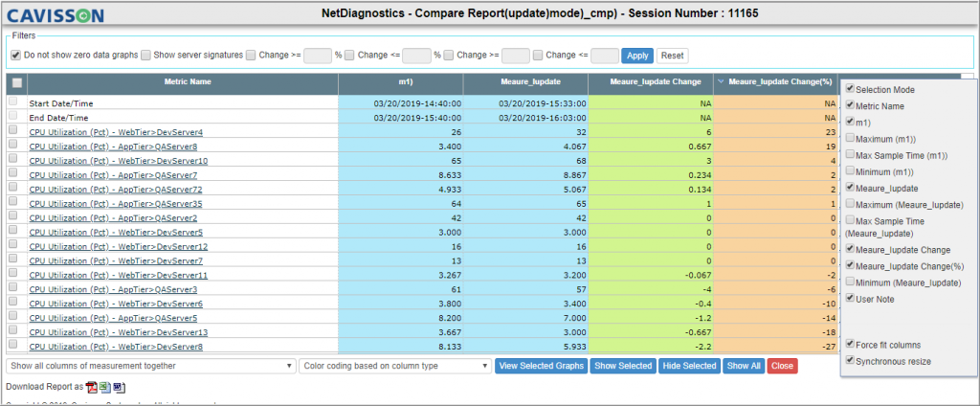Click Show Selected button
980x406 pixels.
tap(624, 366)
